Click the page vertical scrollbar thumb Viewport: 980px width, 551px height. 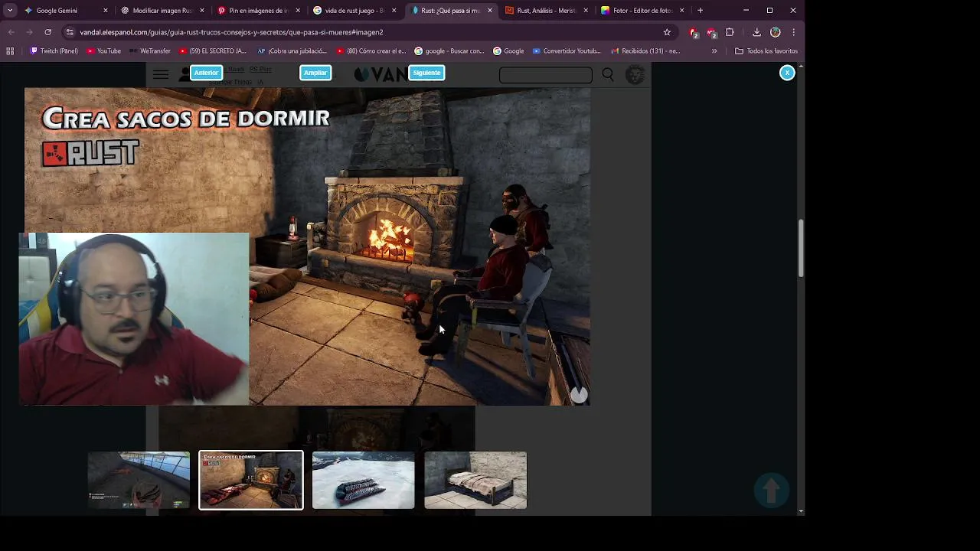click(801, 248)
